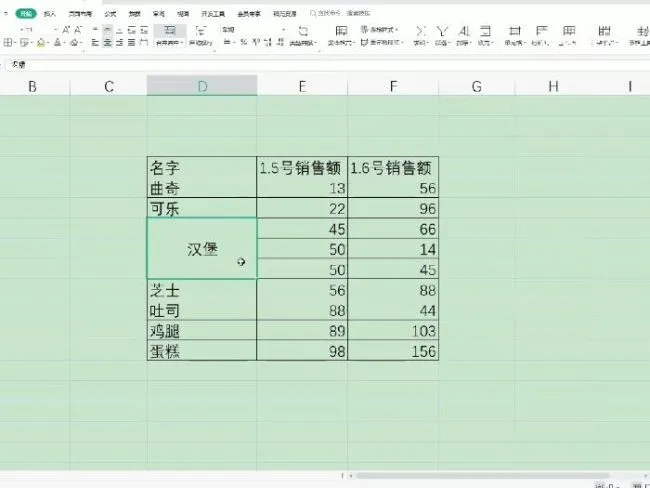Click the freeze panes icon
The height and width of the screenshot is (488, 650).
[x=604, y=31]
